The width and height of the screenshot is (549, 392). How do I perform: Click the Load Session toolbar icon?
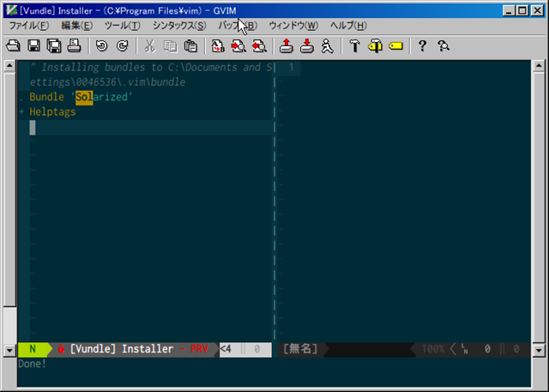[287, 45]
